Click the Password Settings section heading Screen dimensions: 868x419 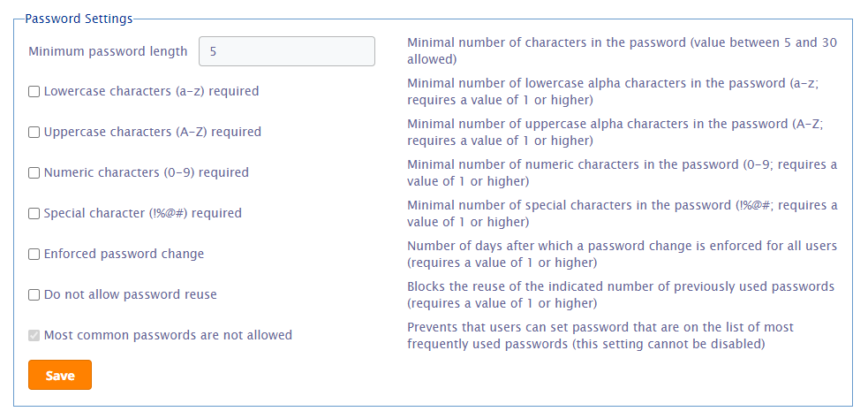pyautogui.click(x=79, y=18)
